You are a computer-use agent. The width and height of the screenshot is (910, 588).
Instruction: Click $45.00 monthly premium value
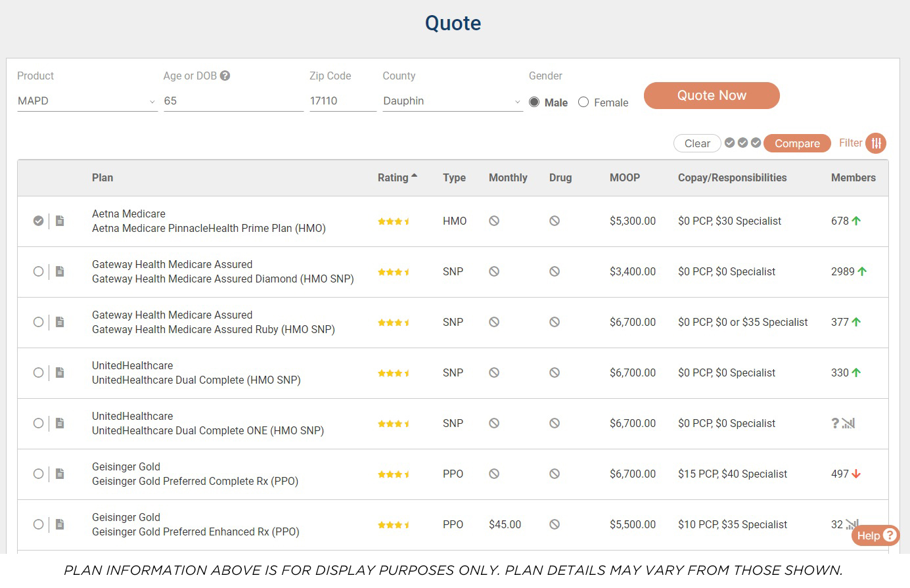pos(505,524)
